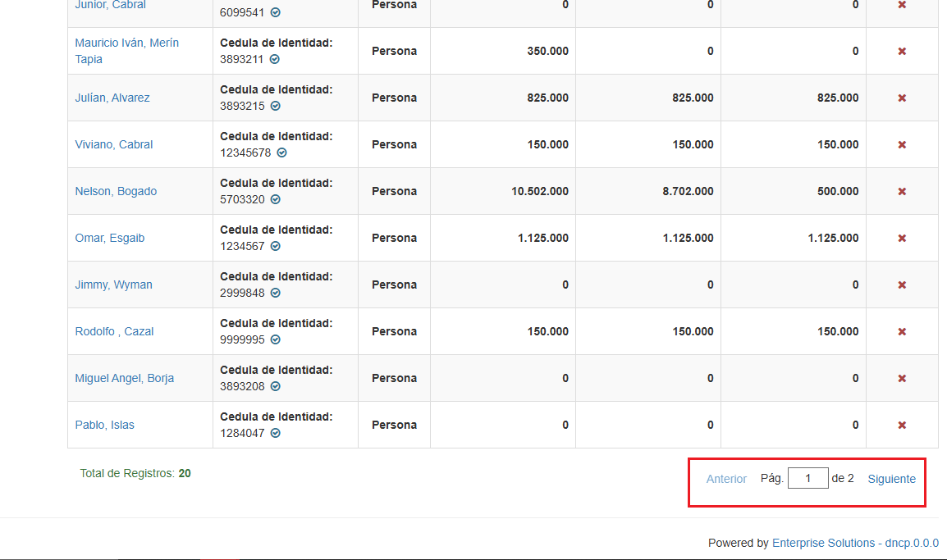
Task: Visit the Enterprise Solutions footer link
Action: 823,543
